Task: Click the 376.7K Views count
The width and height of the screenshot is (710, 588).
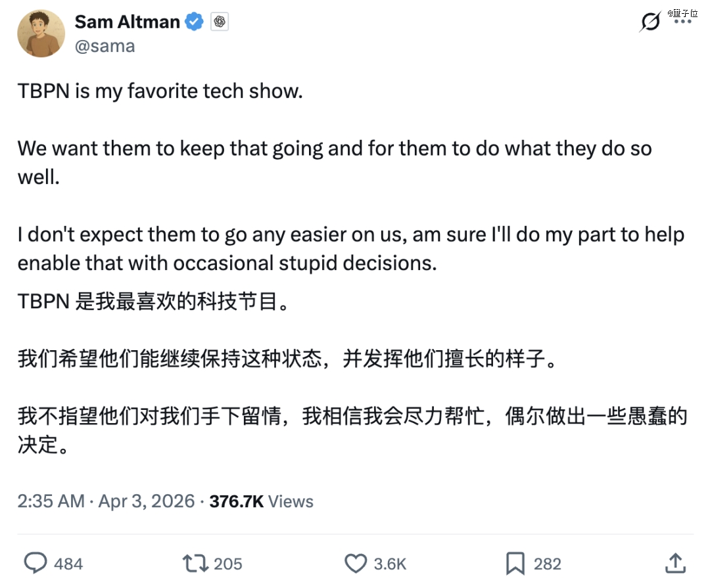Action: coord(261,501)
